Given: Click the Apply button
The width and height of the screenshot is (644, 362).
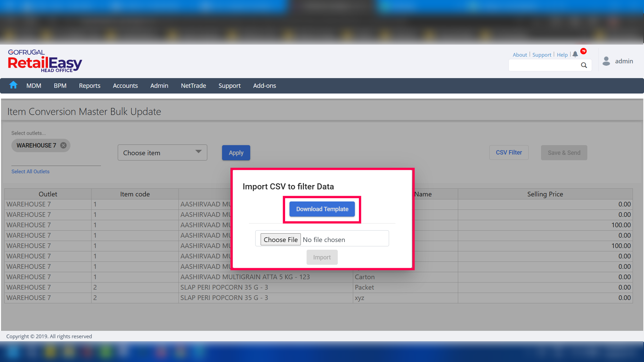Looking at the screenshot, I should (236, 153).
